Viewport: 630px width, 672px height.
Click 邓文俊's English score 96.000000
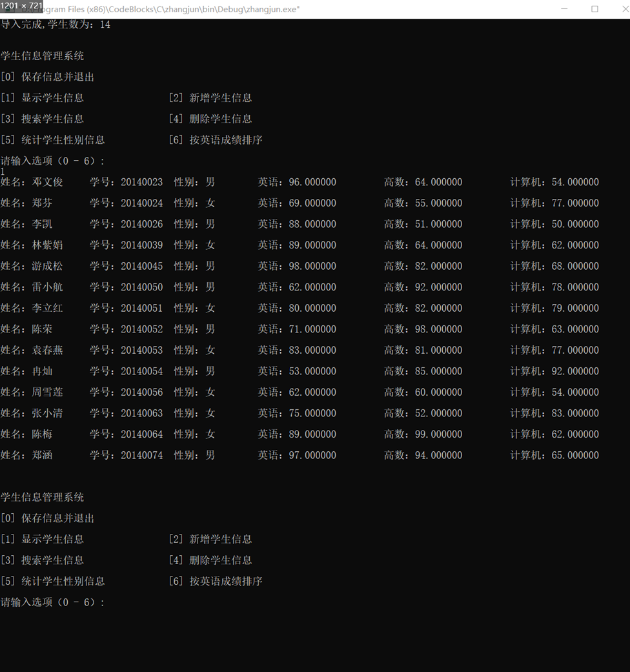pos(312,182)
